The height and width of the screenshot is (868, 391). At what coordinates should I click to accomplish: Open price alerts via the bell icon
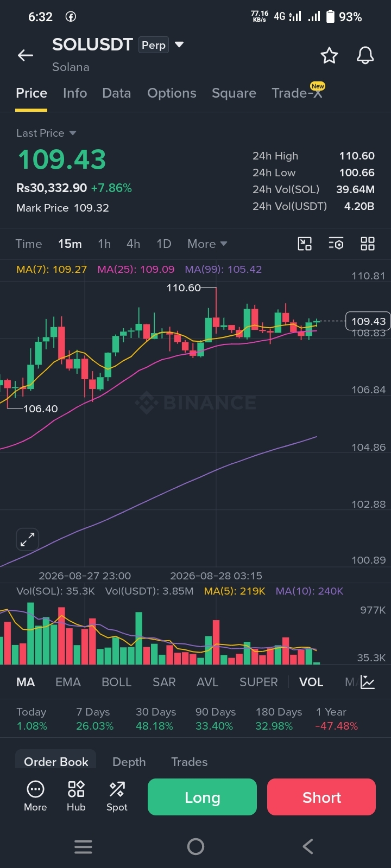click(x=365, y=55)
